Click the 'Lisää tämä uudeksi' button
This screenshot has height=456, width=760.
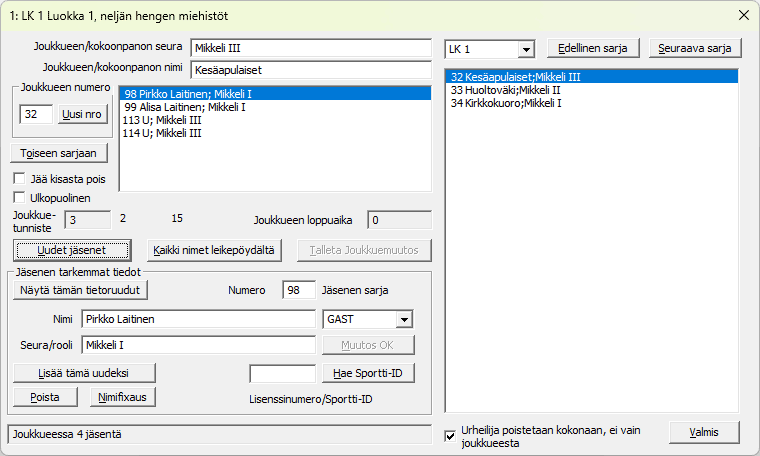[84, 373]
